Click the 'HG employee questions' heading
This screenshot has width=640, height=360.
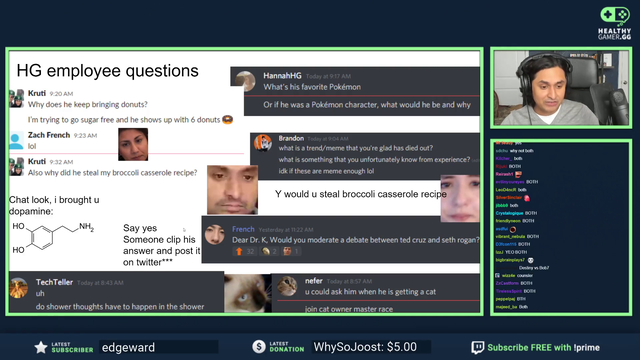pyautogui.click(x=107, y=71)
